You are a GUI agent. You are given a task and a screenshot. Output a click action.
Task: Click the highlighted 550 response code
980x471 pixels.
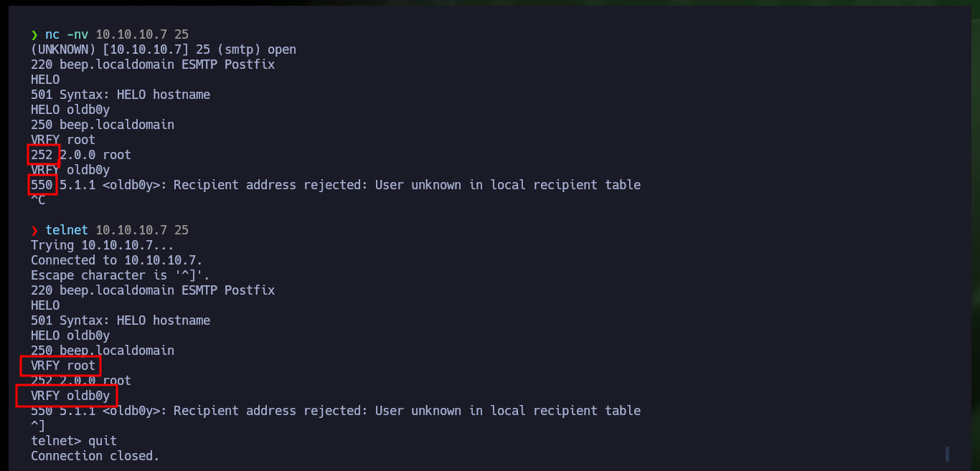coord(42,185)
